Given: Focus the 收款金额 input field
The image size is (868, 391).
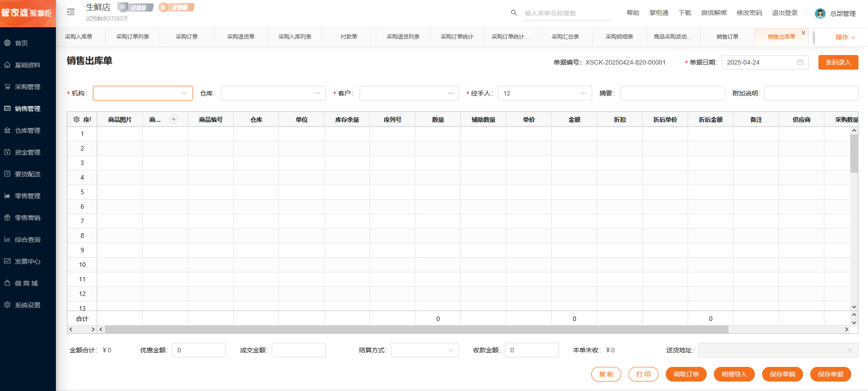Looking at the screenshot, I should (532, 350).
